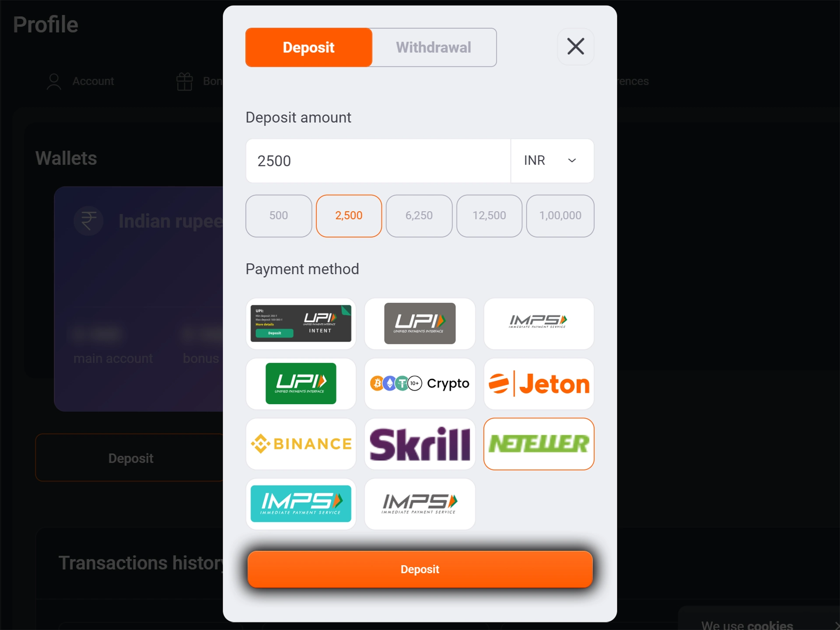Screen dimensions: 840x630
Task: Expand INR currency dropdown selector
Action: [x=551, y=161]
